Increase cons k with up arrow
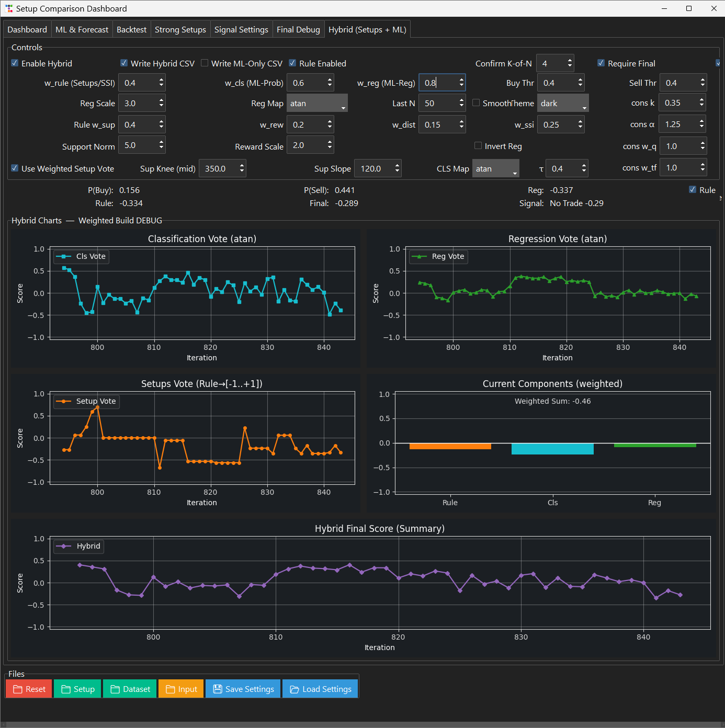Screen dimensions: 725x728 [701, 99]
